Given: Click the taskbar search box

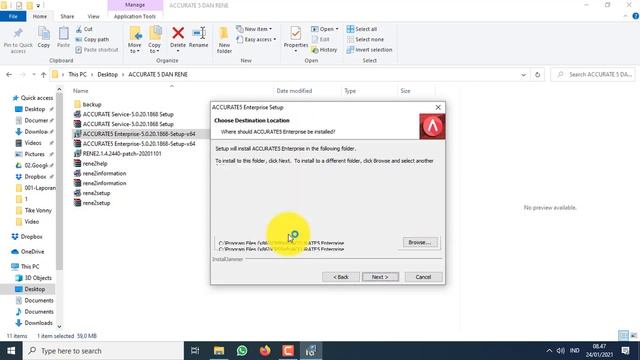Looking at the screenshot, I should click(x=103, y=351).
